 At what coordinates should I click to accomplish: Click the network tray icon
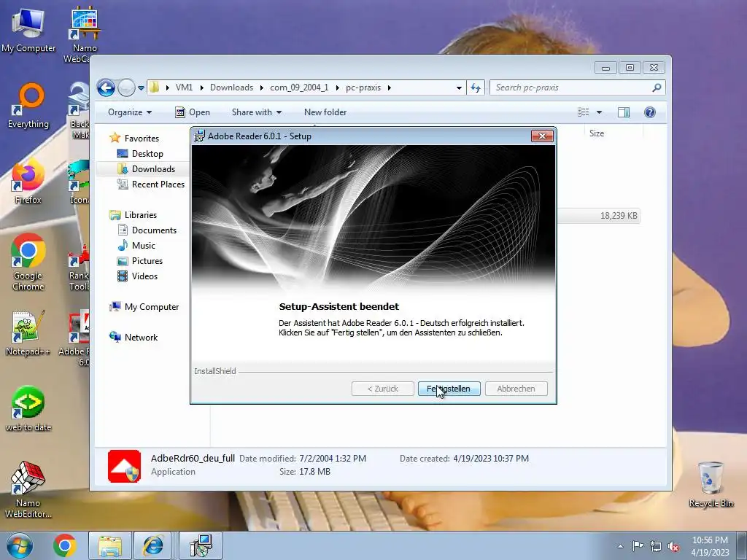(x=656, y=546)
